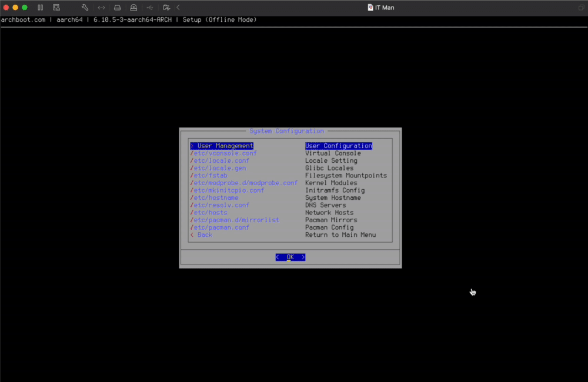The height and width of the screenshot is (382, 588).
Task: Select the User Management entry
Action: (223, 145)
